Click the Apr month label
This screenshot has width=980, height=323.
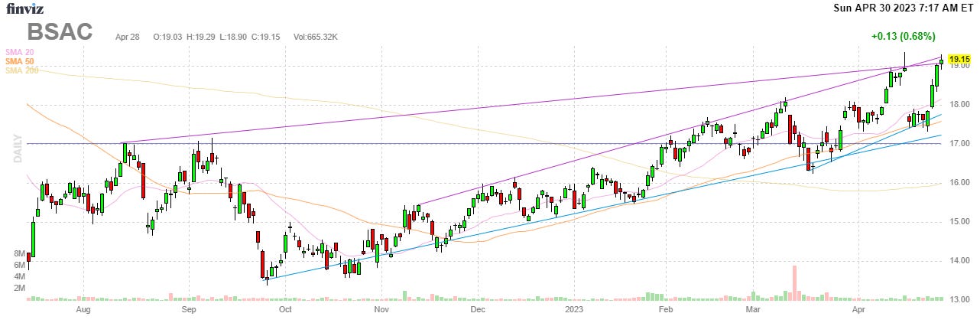point(857,310)
